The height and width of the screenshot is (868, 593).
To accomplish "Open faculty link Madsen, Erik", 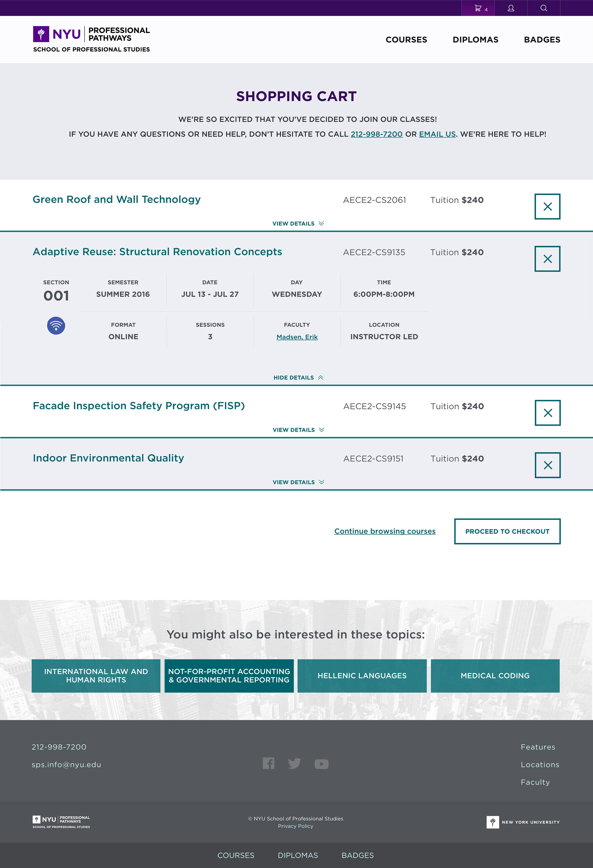I will tap(297, 337).
